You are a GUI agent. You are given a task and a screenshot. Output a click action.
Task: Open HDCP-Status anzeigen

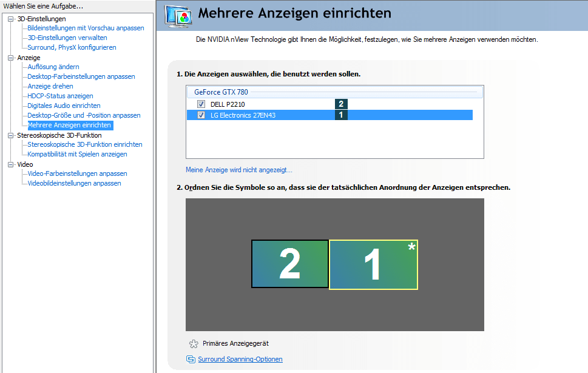[60, 96]
